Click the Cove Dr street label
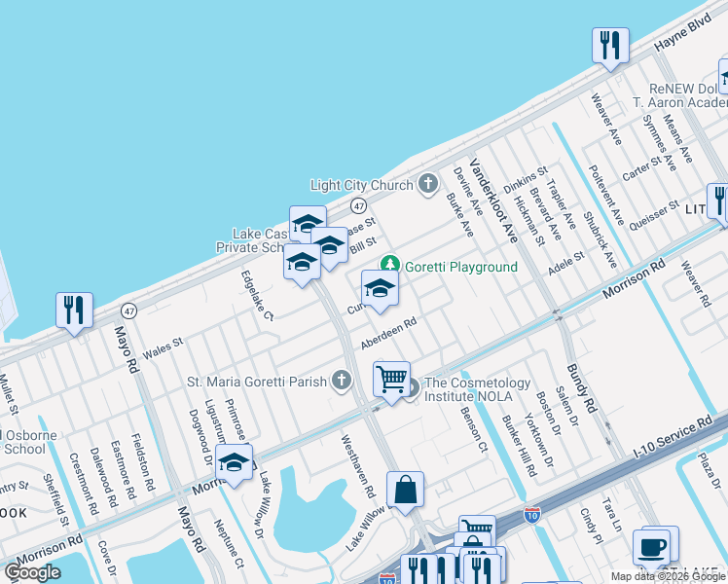This screenshot has width=728, height=584. click(107, 559)
